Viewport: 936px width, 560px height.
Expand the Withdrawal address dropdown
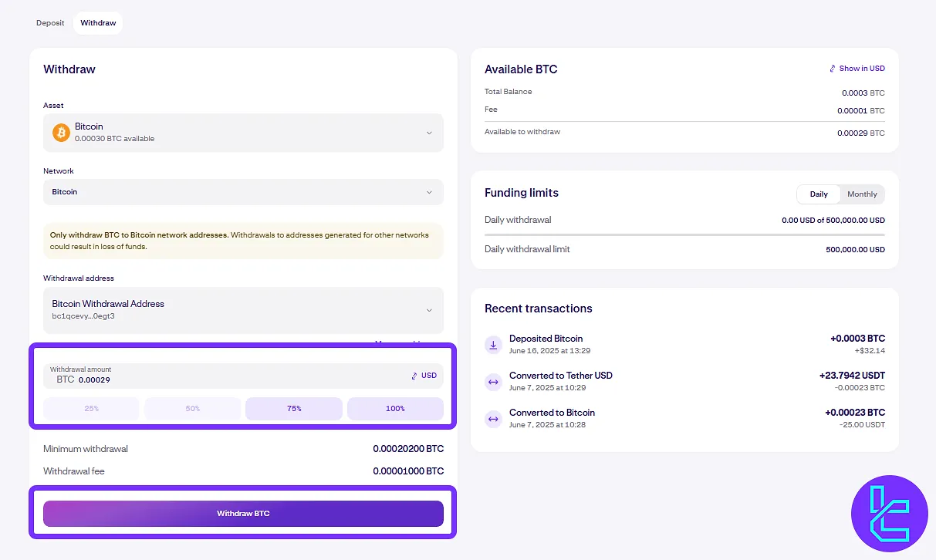(243, 310)
